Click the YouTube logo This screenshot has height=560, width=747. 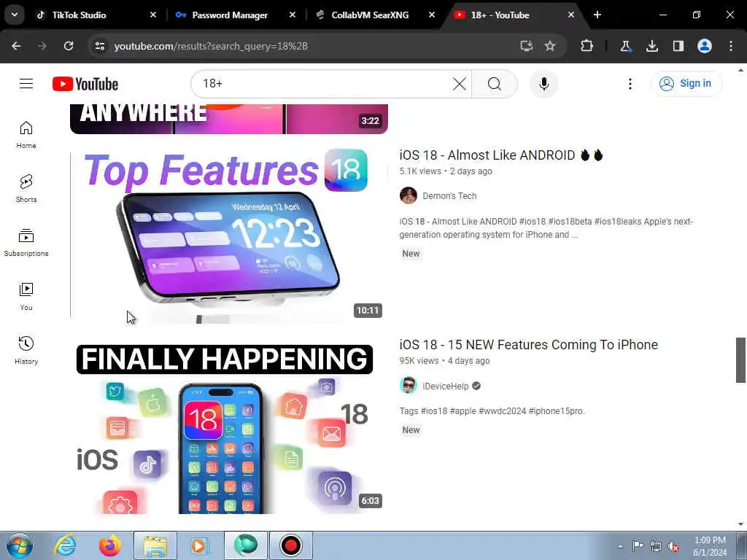point(85,84)
